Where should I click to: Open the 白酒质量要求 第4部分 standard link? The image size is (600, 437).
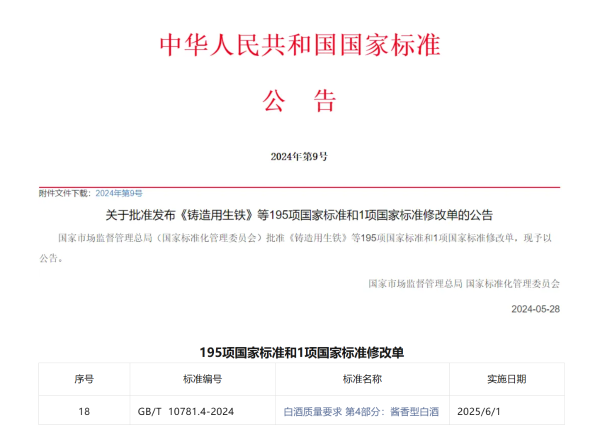click(361, 411)
